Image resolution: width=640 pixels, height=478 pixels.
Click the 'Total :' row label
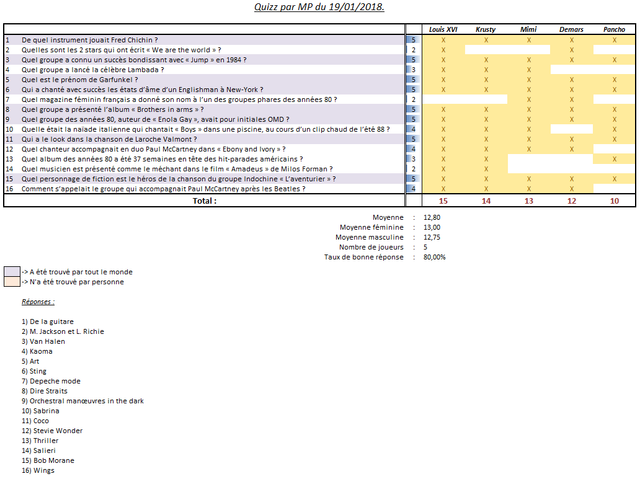coord(204,201)
